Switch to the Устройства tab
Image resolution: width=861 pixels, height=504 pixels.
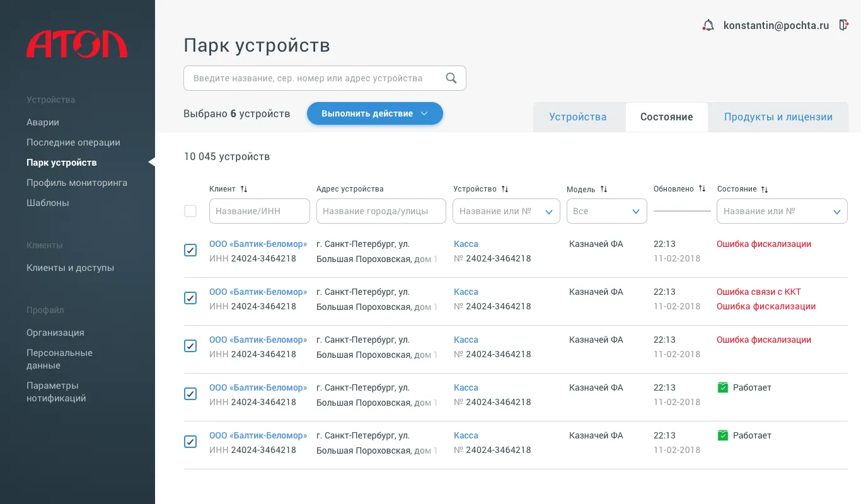tap(578, 117)
